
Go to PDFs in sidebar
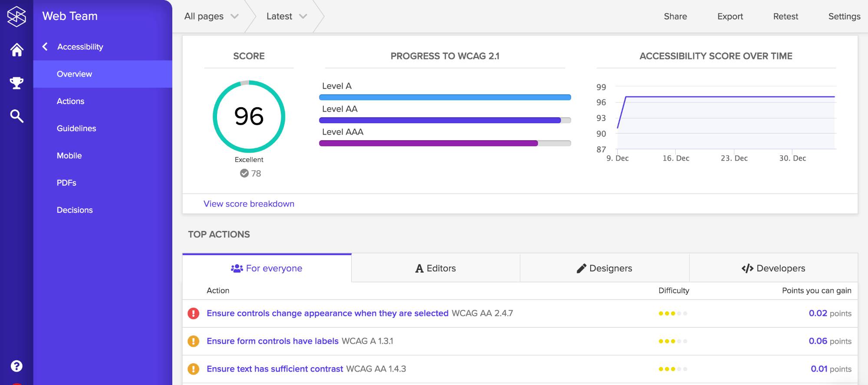pos(66,183)
